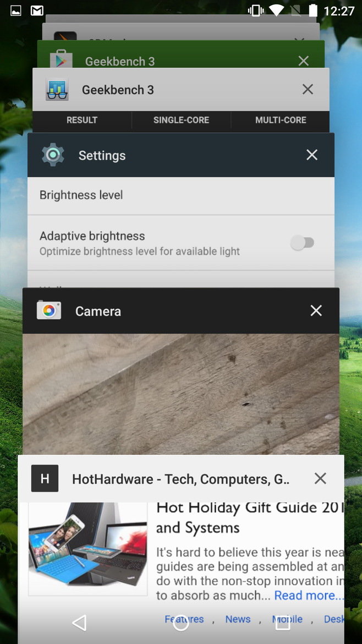Tap the Android recents square button
The width and height of the screenshot is (362, 644).
click(282, 623)
